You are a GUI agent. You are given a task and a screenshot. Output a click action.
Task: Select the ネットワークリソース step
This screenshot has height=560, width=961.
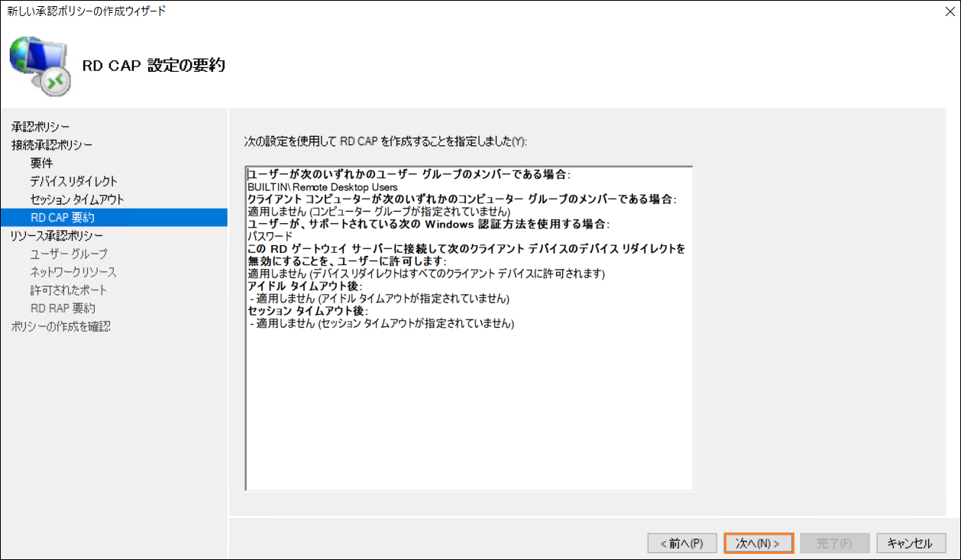point(73,272)
